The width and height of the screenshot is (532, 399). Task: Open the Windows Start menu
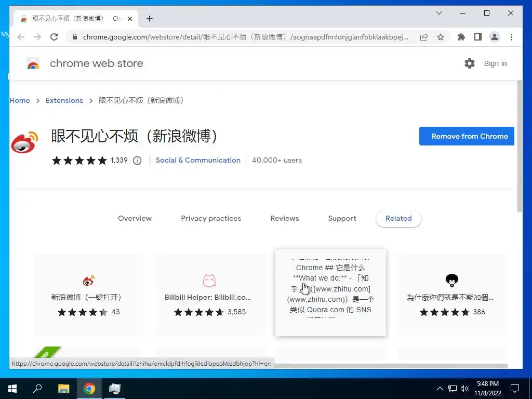pyautogui.click(x=12, y=389)
